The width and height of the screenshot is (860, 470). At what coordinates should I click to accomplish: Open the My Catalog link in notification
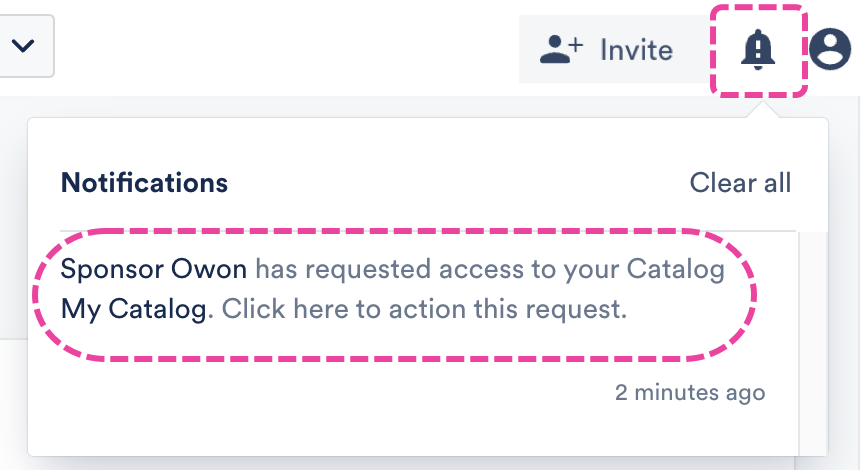134,309
